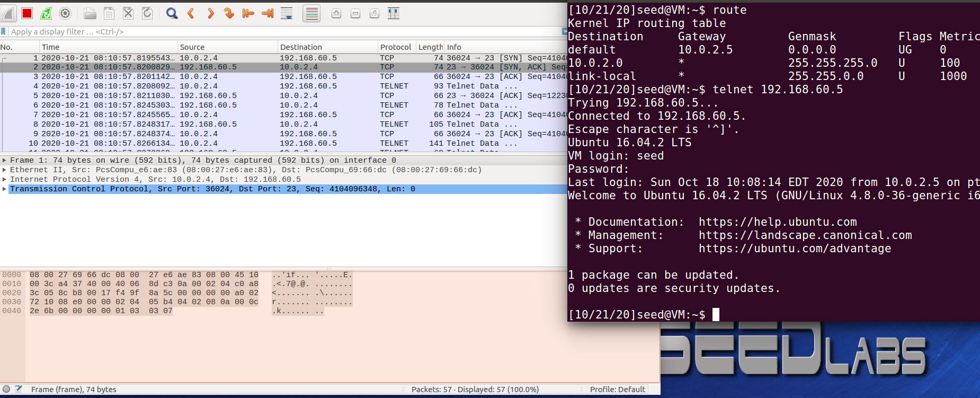Image resolution: width=980 pixels, height=398 pixels.
Task: Expand the Ethernet II details tree
Action: click(5, 170)
